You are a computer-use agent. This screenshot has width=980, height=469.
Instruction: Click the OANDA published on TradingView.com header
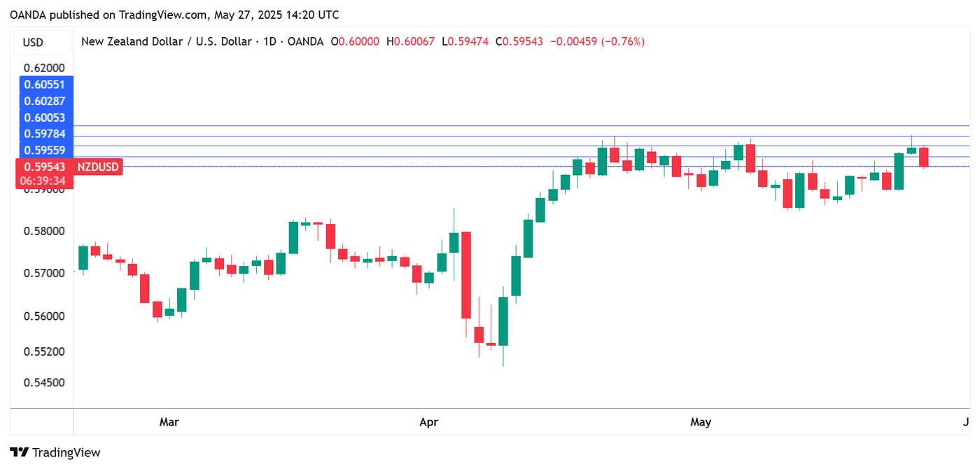174,15
